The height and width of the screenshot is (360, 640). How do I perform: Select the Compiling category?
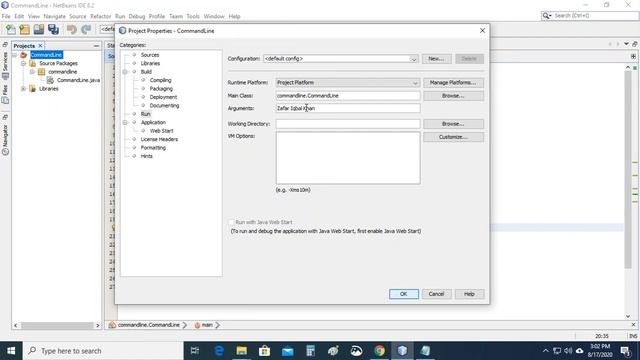tap(160, 80)
